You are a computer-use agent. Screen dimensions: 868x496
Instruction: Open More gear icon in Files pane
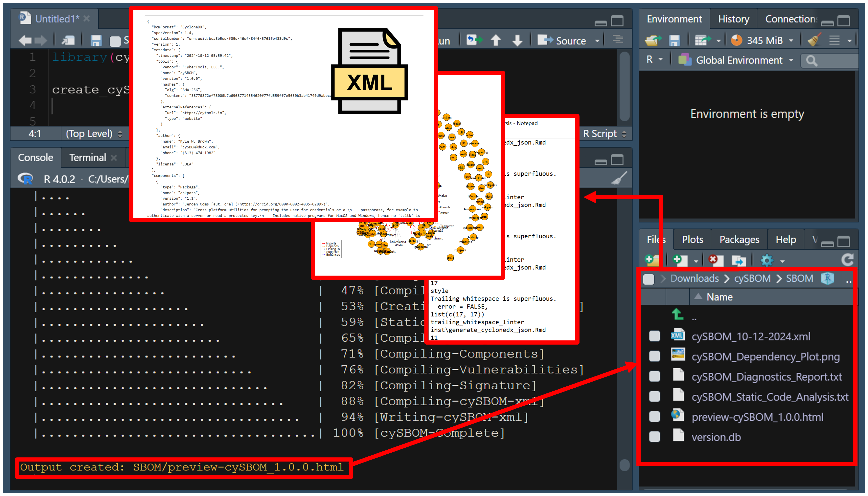coord(767,261)
